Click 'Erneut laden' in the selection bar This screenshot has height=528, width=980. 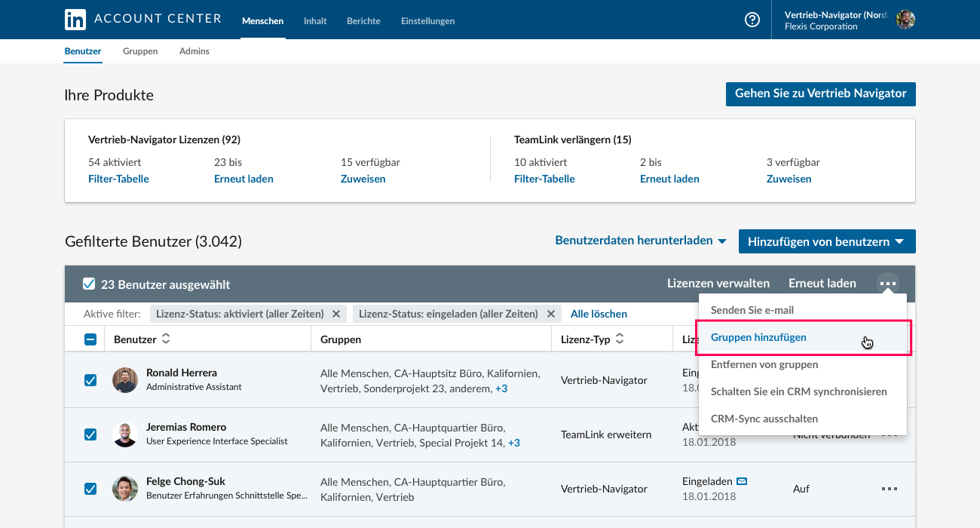point(822,284)
